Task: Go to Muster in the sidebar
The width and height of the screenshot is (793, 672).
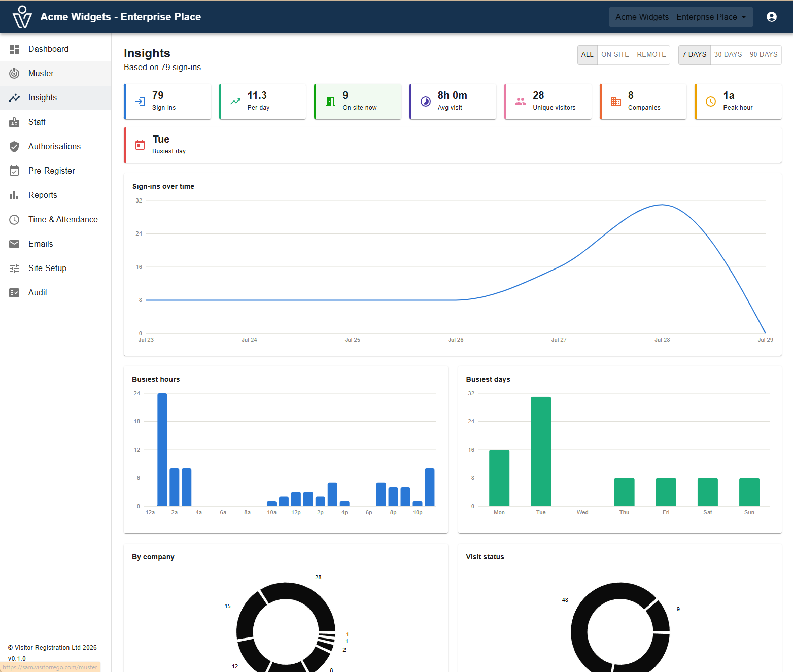Action: (56, 74)
